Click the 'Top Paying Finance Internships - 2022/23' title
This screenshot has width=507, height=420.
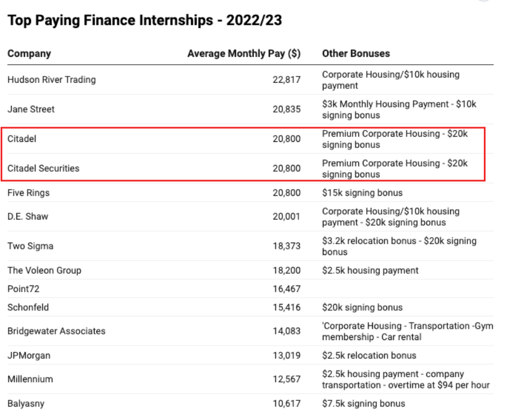(x=145, y=20)
